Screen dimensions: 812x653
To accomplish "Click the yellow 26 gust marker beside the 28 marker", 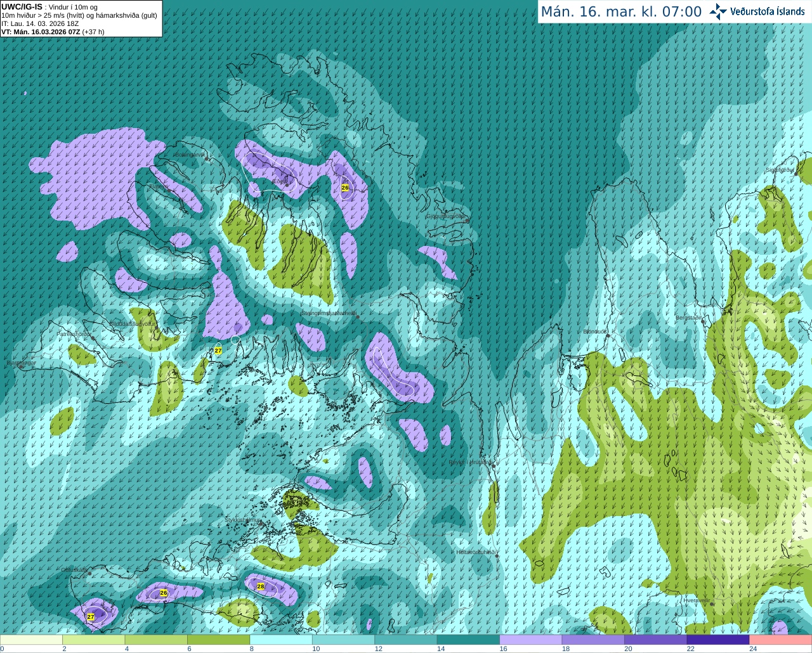I will (164, 593).
